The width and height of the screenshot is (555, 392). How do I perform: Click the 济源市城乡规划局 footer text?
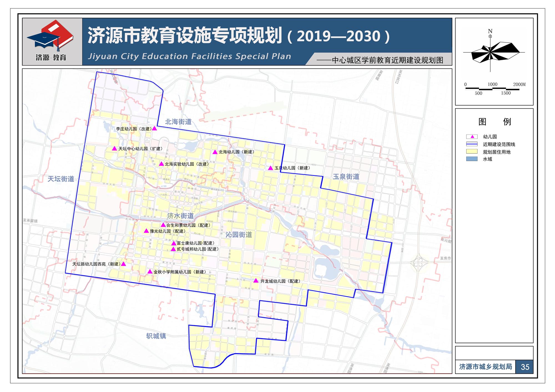tap(486, 367)
